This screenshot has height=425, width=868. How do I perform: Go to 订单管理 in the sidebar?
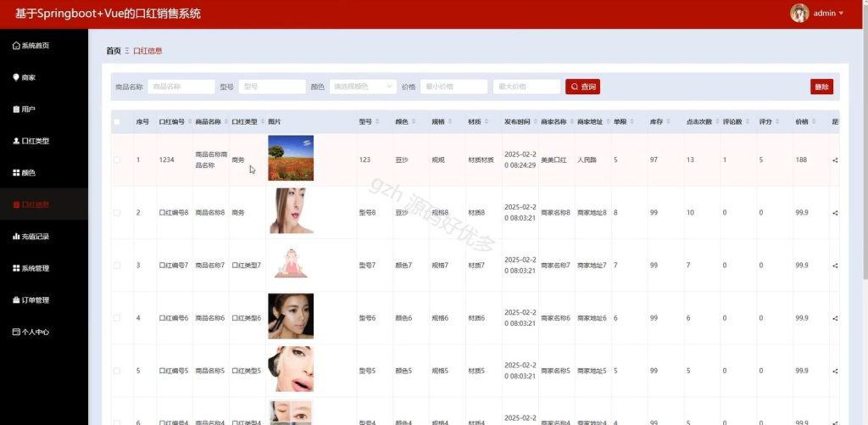coord(31,300)
